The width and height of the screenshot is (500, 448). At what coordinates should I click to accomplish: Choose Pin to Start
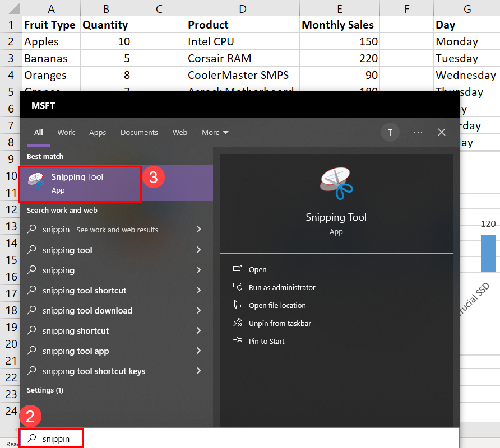click(267, 341)
